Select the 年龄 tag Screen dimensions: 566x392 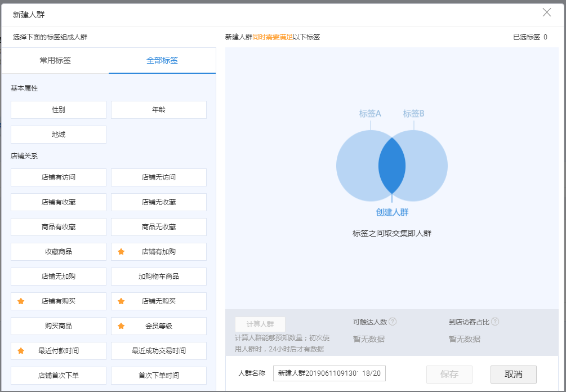tap(159, 110)
